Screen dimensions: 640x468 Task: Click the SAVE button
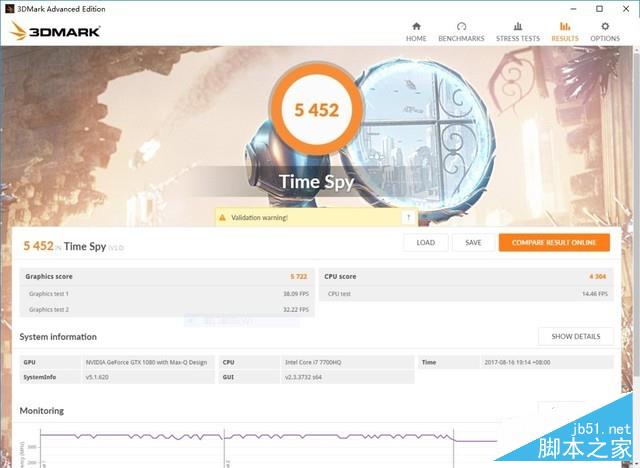pos(473,243)
